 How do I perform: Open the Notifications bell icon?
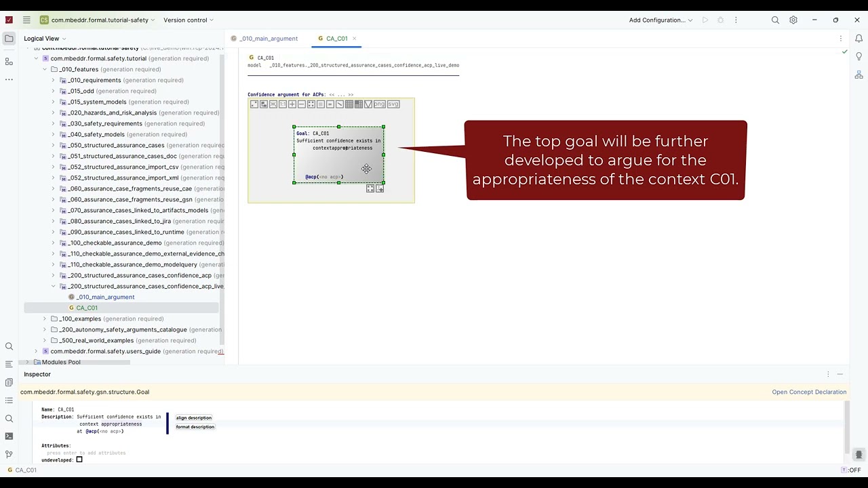click(x=859, y=39)
